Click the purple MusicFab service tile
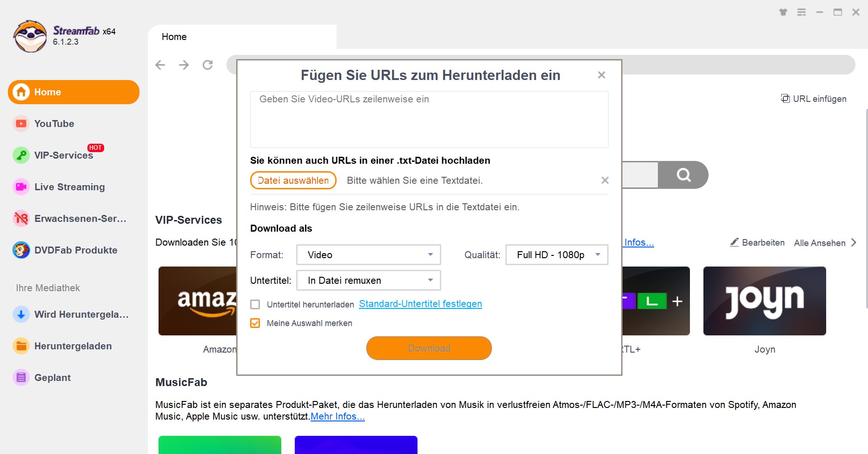The image size is (868, 454). coord(356,445)
